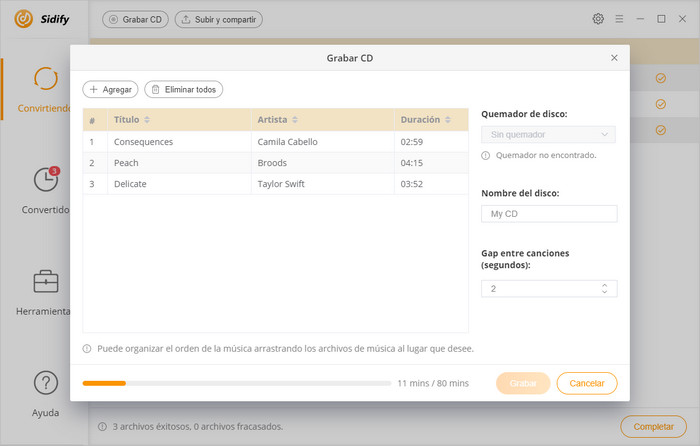Viewport: 700px width, 446px height.
Task: Click duration 04:15 cell
Action: tap(412, 163)
